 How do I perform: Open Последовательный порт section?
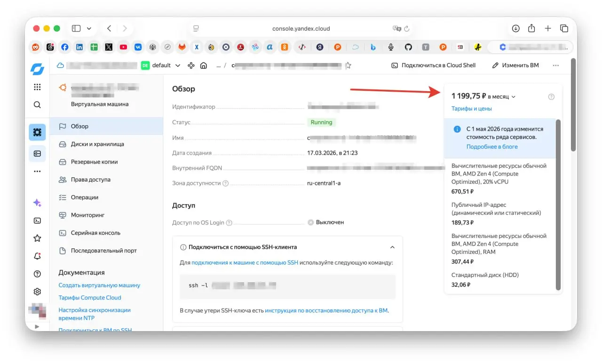pos(106,251)
